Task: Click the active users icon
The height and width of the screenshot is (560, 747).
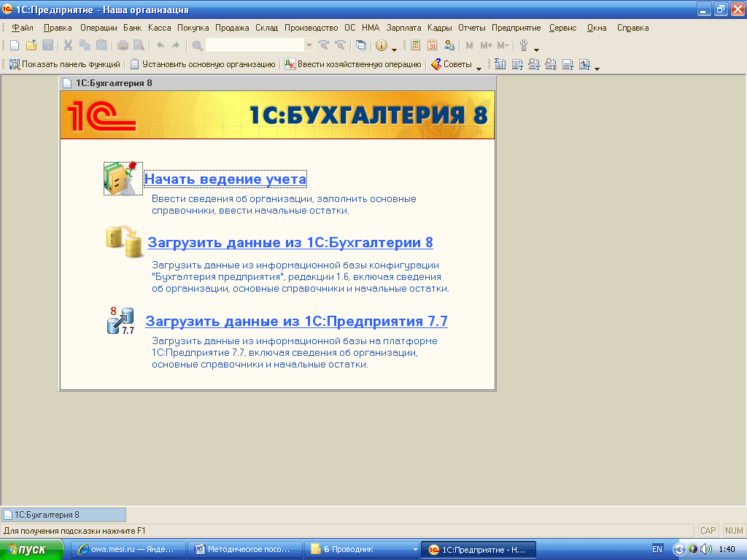Action: click(449, 45)
